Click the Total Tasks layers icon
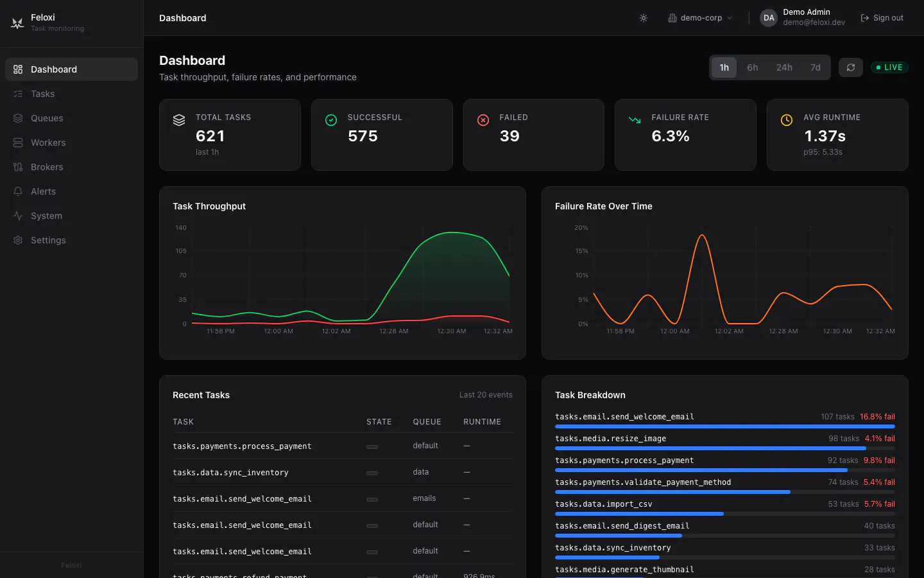 tap(179, 120)
